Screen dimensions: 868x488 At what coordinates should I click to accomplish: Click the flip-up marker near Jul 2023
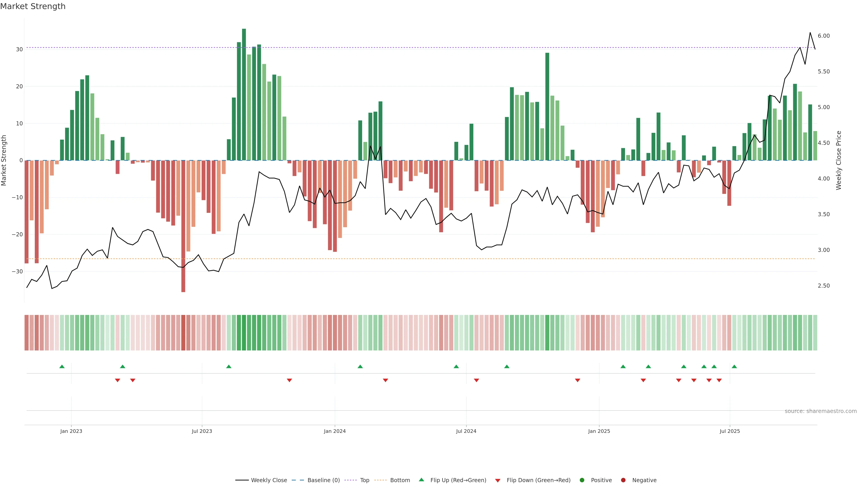coord(229,366)
